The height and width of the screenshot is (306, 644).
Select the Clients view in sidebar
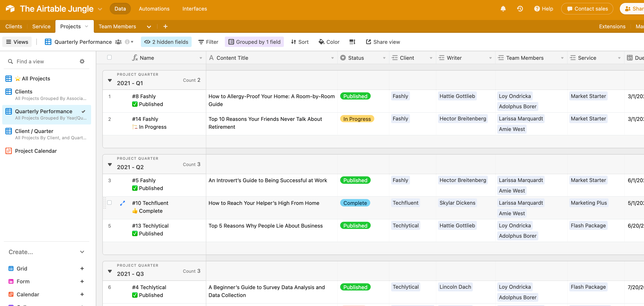pos(46,95)
